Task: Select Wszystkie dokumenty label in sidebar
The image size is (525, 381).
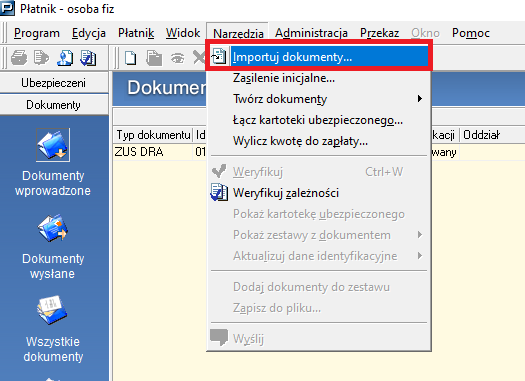Action: [53, 349]
